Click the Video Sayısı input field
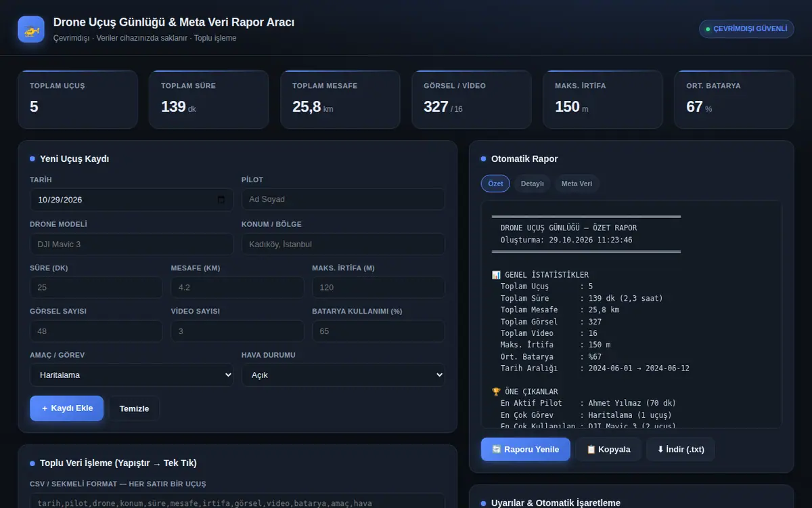 [x=238, y=331]
